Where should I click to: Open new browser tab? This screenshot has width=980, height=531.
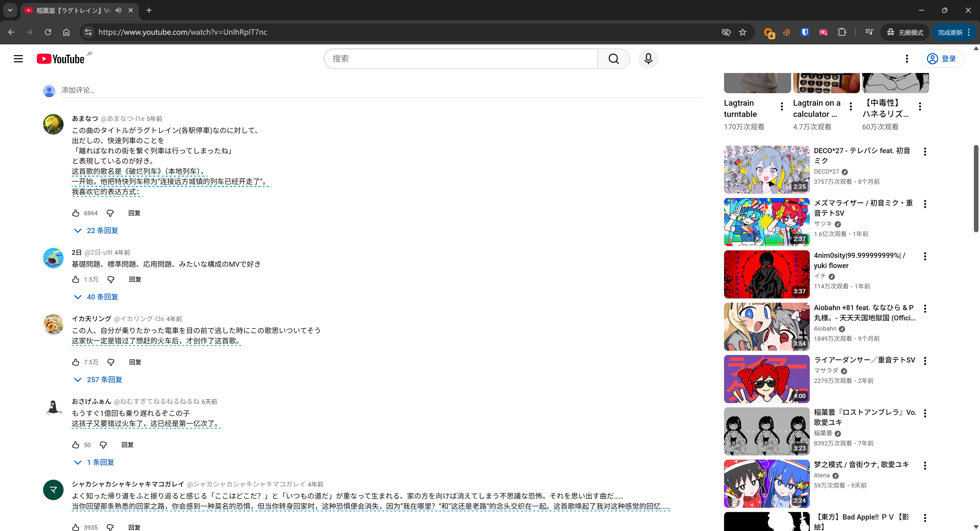[x=149, y=10]
